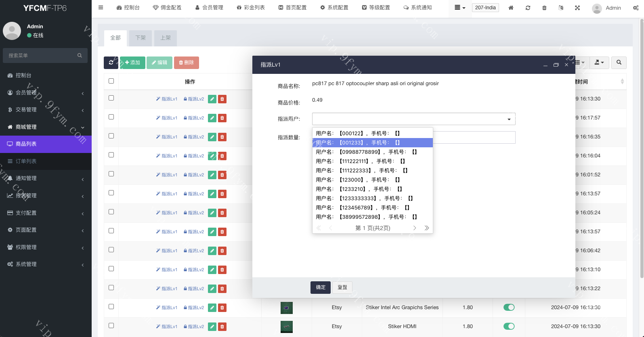Screen dimensions: 644x337
Task: Check the select-all checkbox in table header
Action: click(111, 81)
